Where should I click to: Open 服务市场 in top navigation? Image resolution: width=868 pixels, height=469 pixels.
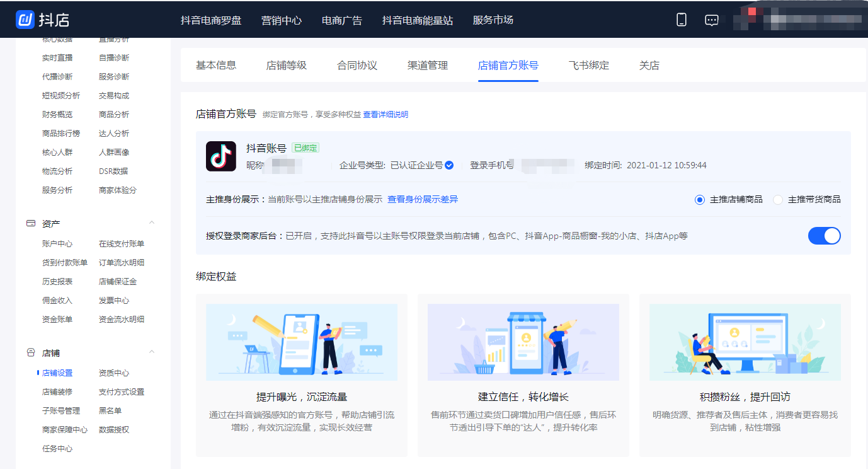coord(493,20)
